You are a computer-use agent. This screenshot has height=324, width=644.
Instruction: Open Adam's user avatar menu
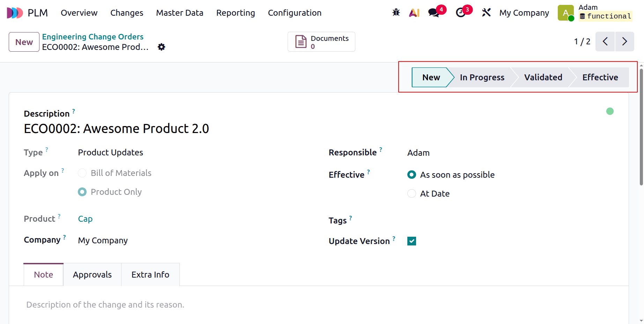coord(566,13)
